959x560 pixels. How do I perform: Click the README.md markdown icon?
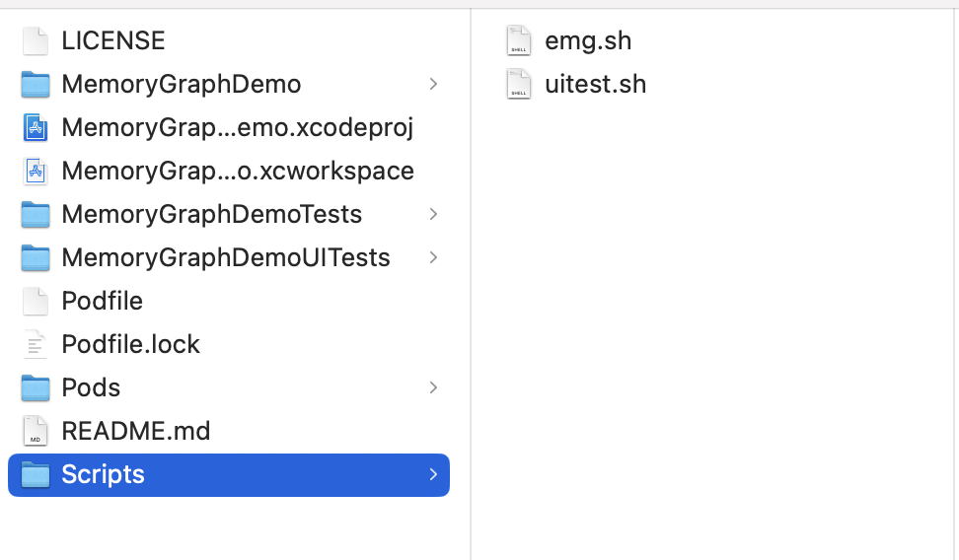pos(36,431)
